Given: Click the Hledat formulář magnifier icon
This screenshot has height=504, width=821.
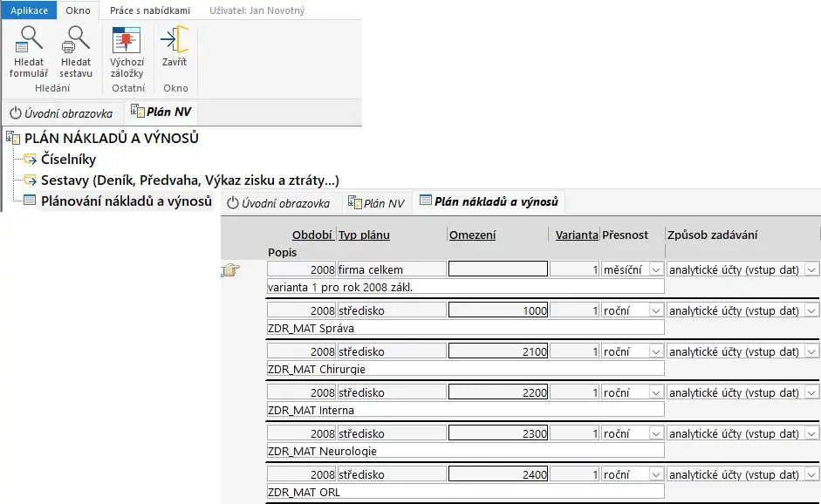Looking at the screenshot, I should point(29,40).
